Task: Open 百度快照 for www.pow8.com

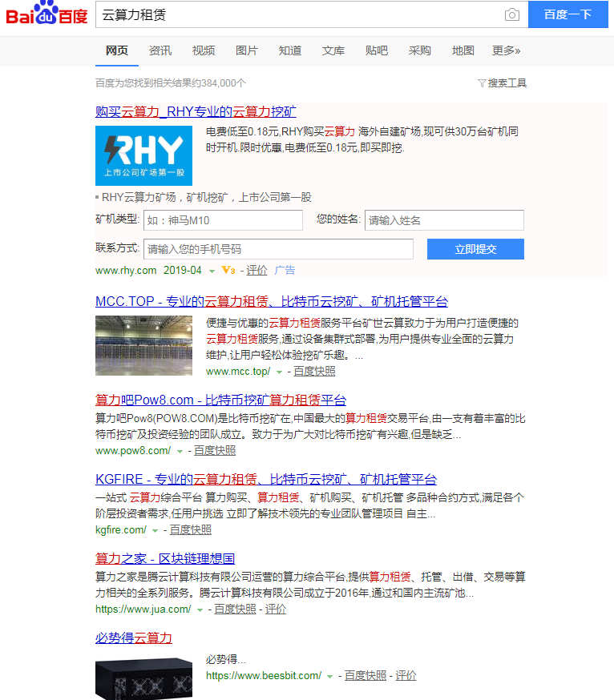Action: point(215,450)
